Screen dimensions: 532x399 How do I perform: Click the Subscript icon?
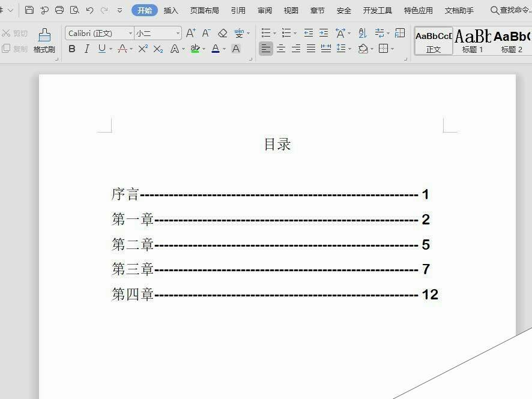(158, 49)
